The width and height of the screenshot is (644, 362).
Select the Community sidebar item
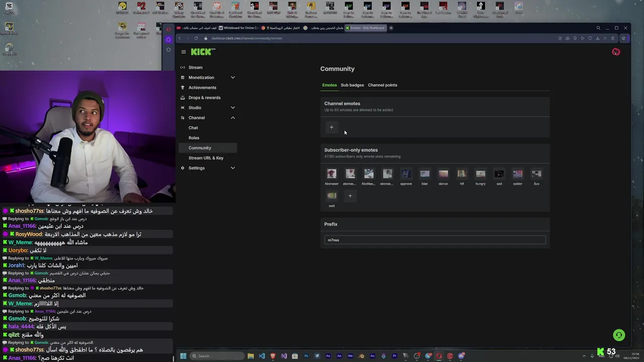click(x=208, y=148)
